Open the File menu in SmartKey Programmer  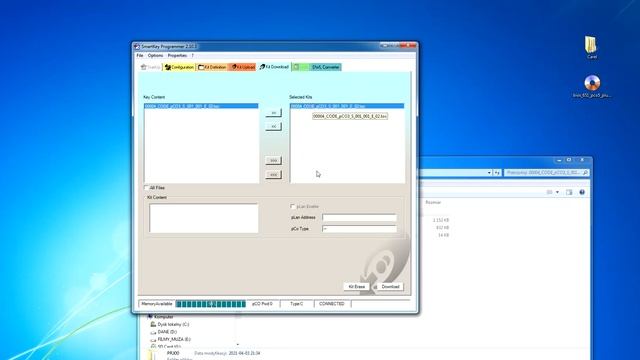(x=140, y=56)
